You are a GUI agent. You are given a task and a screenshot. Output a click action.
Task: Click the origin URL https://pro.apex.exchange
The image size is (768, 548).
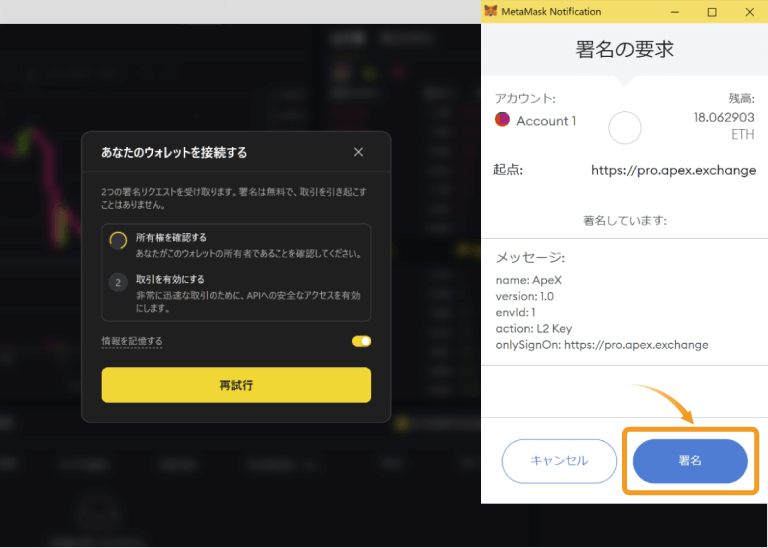(x=673, y=170)
